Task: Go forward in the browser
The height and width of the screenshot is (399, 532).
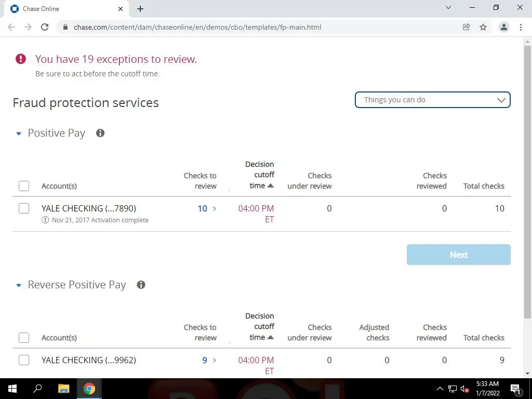Action: 28,27
